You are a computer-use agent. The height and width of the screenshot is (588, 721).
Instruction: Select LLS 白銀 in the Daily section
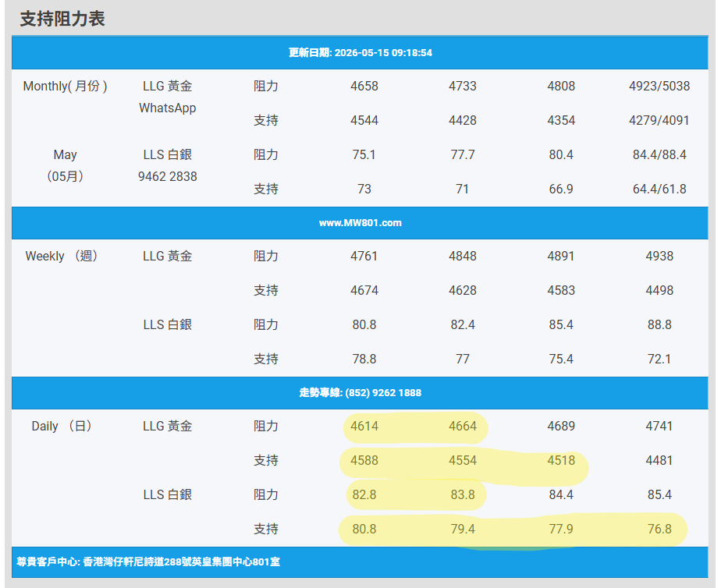click(x=167, y=494)
